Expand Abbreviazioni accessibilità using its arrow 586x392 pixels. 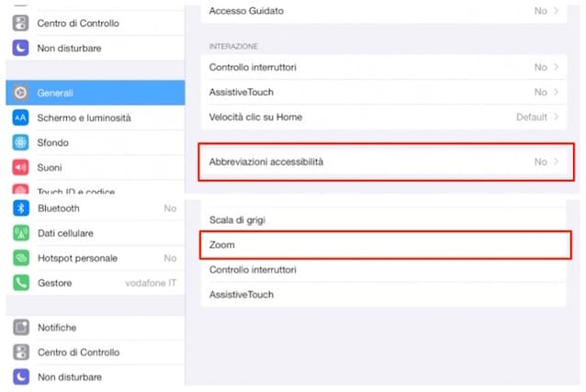(x=556, y=162)
